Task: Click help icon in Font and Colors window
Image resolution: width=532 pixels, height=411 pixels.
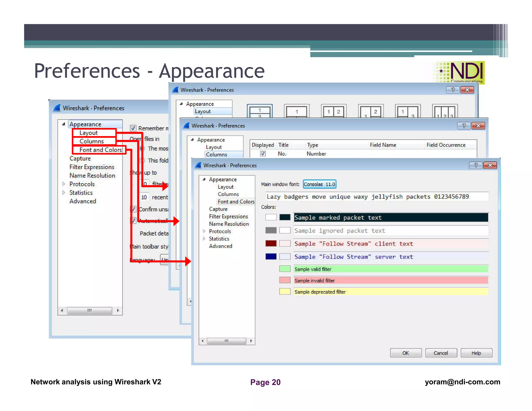Action: [x=476, y=165]
